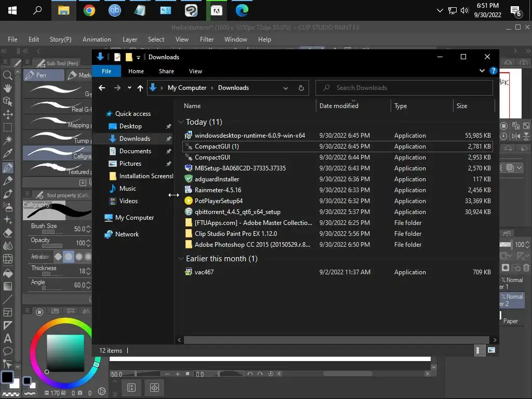Set anti-aliasing to Weak
532x399 pixels.
69,257
